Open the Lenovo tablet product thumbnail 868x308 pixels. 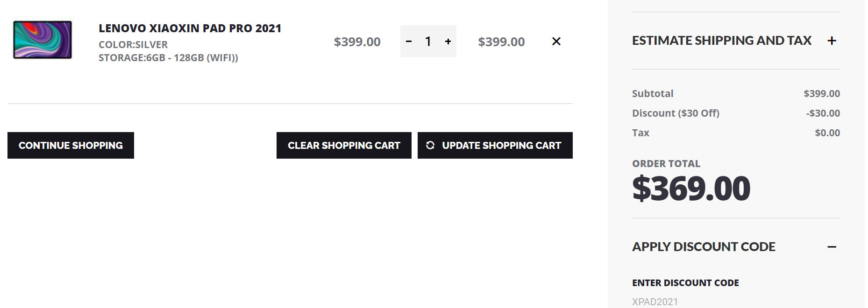[x=43, y=40]
